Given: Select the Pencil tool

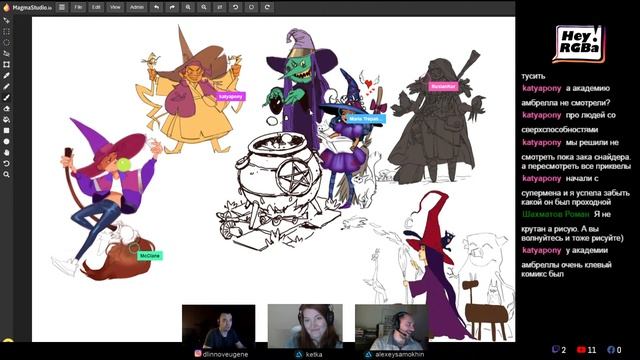Looking at the screenshot, I should [x=7, y=87].
